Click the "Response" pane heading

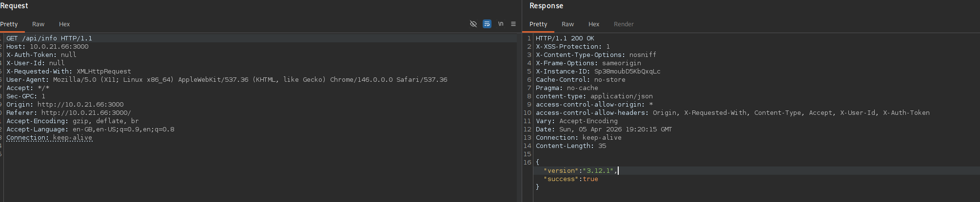(546, 6)
